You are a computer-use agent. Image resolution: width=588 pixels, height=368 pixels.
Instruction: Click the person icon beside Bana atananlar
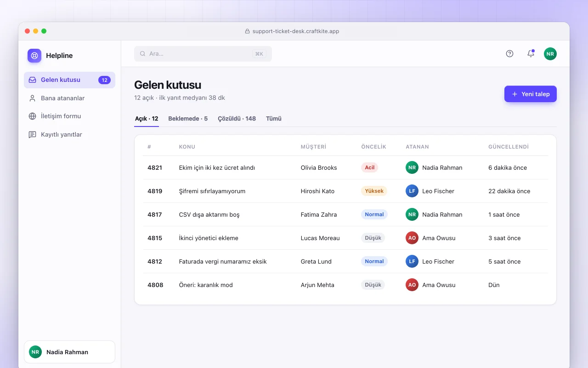coord(32,98)
